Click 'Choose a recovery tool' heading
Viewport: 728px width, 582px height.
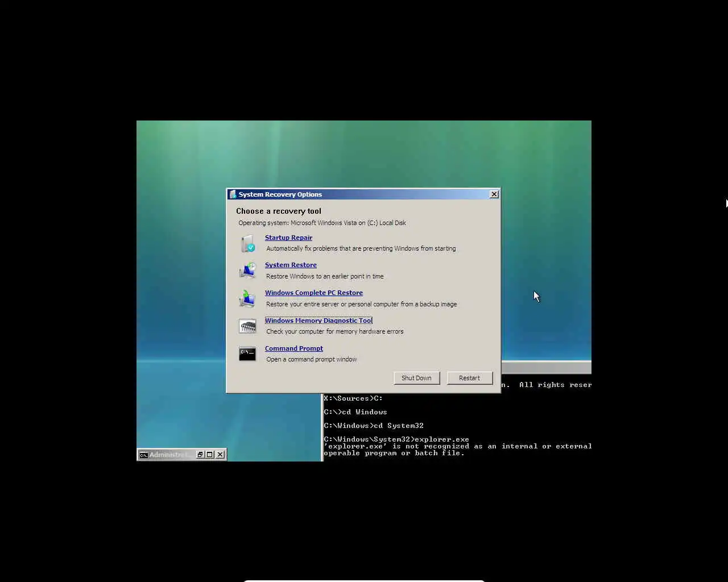(x=279, y=211)
